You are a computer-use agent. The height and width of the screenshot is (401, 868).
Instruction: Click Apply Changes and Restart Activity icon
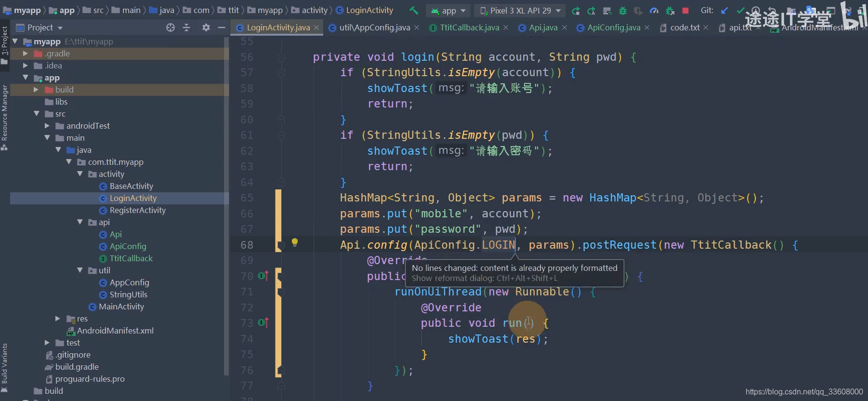(591, 11)
